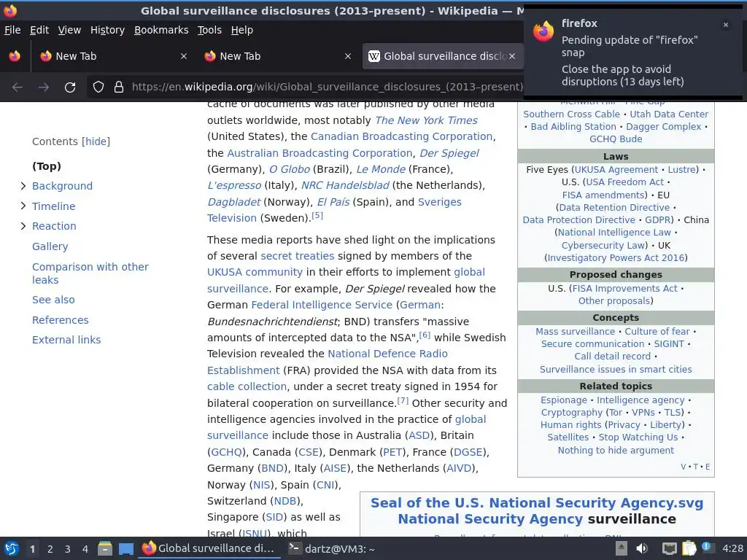Click the V view-template link

click(683, 467)
